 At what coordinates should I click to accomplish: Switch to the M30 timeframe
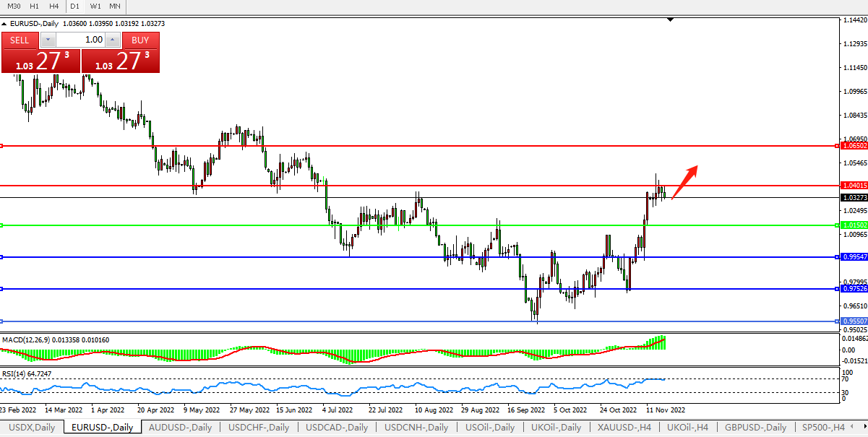14,6
